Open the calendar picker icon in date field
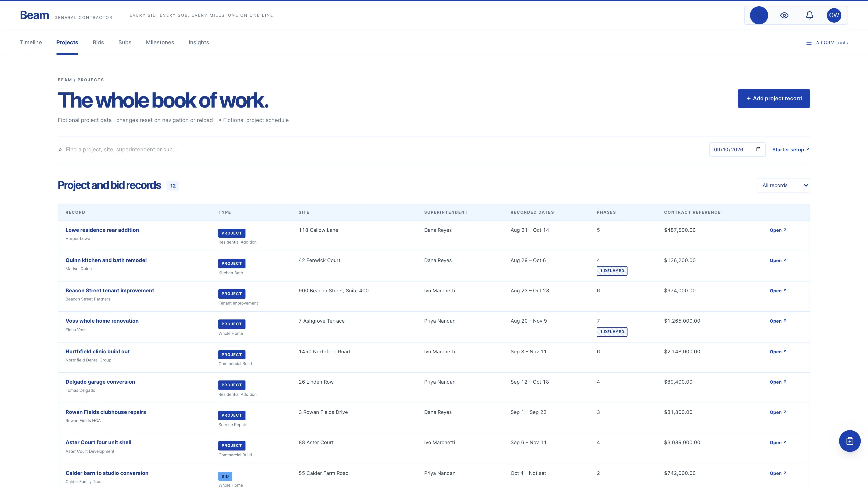The height and width of the screenshot is (488, 868). (758, 149)
